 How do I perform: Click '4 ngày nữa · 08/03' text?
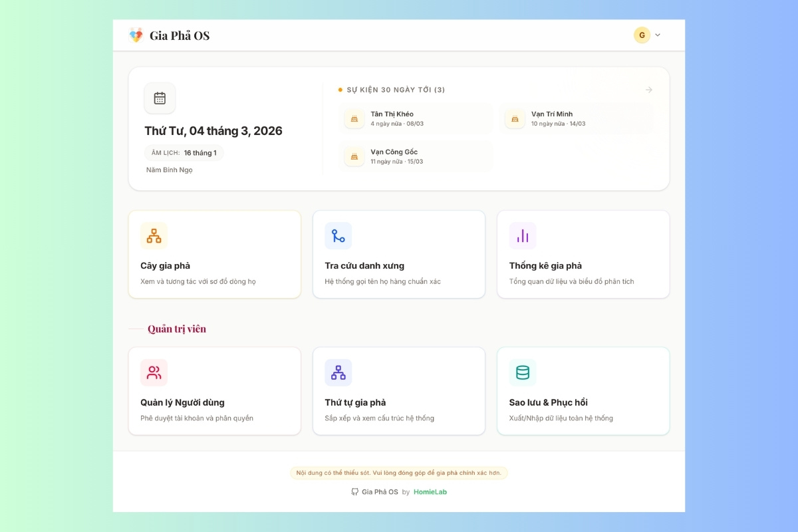tap(397, 124)
